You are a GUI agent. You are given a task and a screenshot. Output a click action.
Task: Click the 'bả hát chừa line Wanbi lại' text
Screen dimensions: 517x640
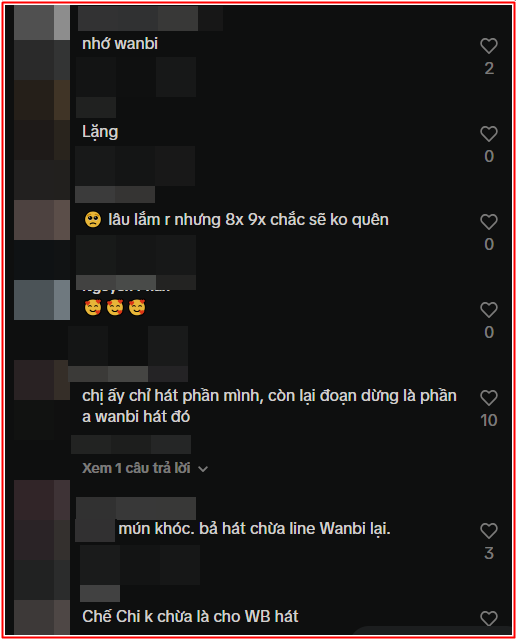pyautogui.click(x=295, y=529)
